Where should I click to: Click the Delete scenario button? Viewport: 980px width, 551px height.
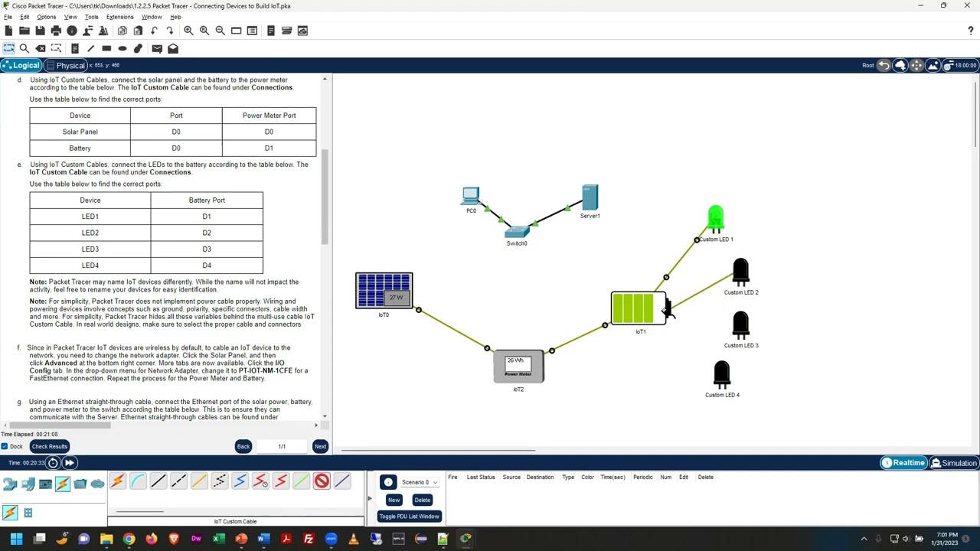(423, 500)
